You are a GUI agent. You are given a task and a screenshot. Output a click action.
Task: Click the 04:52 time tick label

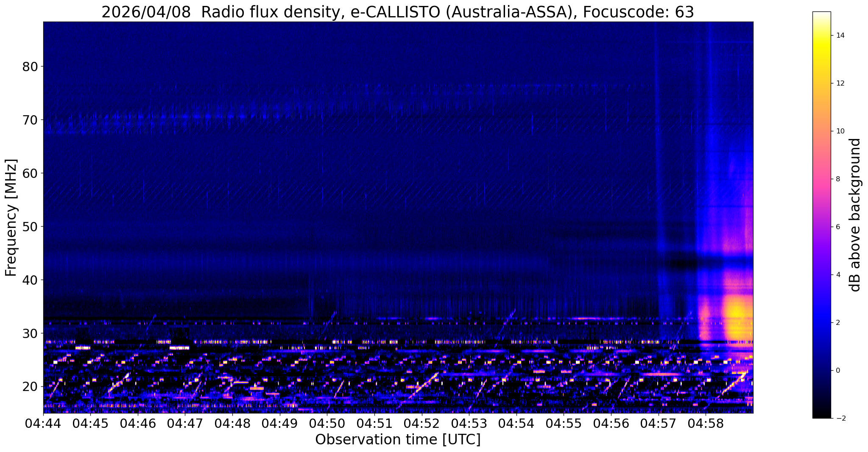(x=422, y=423)
